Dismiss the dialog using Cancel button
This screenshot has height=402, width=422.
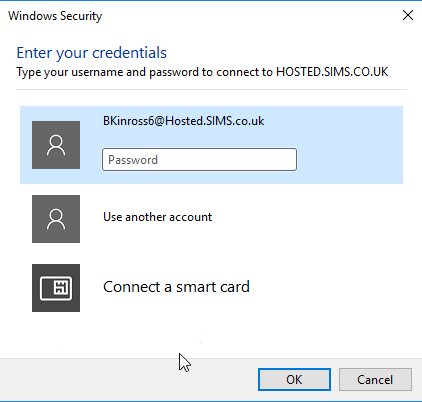375,379
